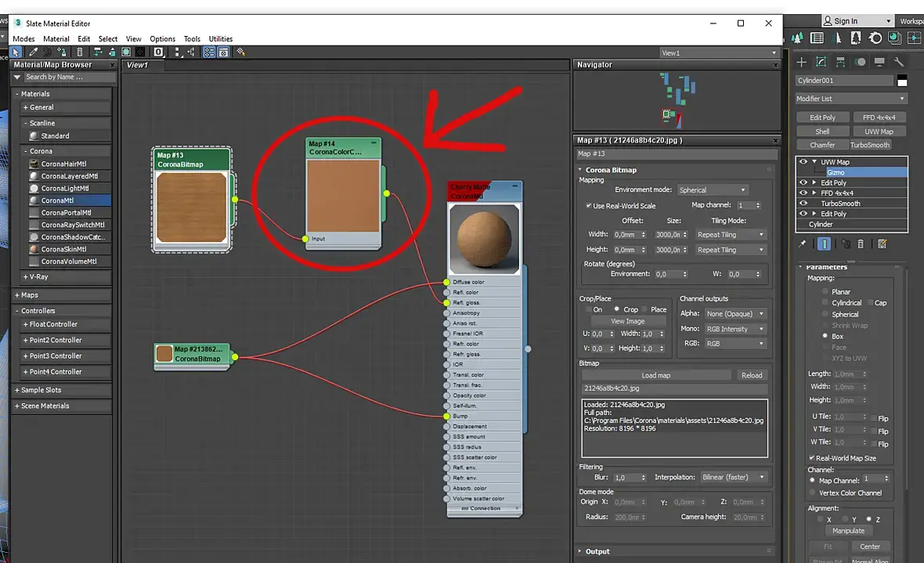
Task: Click the Cylinder001 object color swatch
Action: point(902,81)
